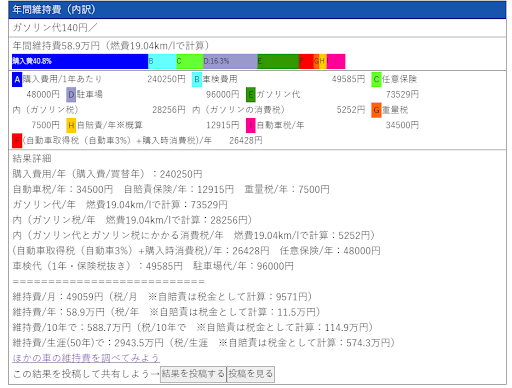Open the ほかの車の維持費を調べてみよう link

point(86,358)
